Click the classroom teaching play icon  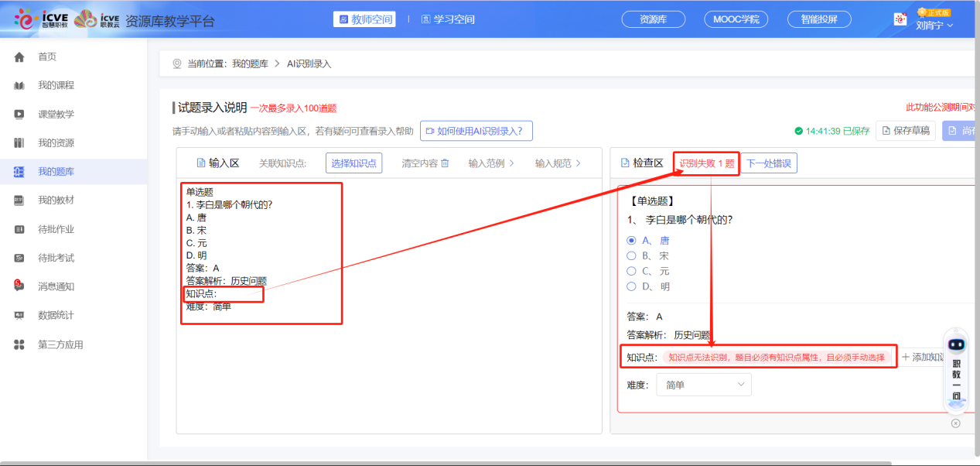point(19,115)
